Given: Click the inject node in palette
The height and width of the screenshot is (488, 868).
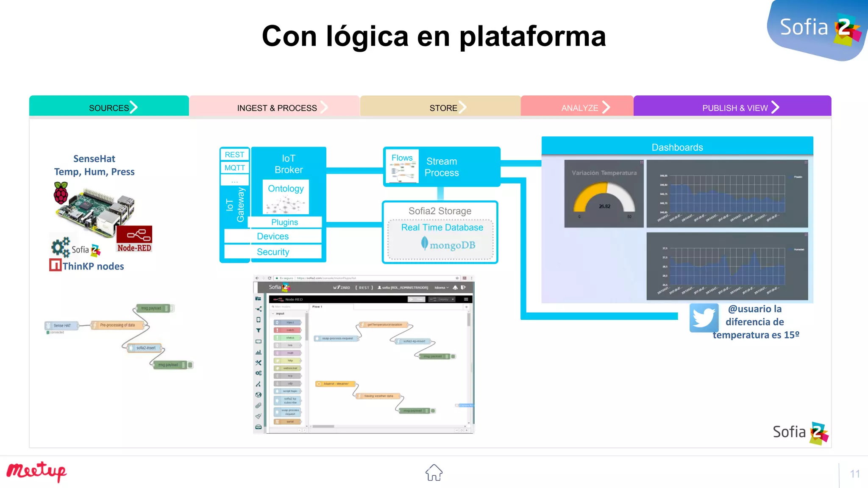Looking at the screenshot, I should pyautogui.click(x=288, y=322).
